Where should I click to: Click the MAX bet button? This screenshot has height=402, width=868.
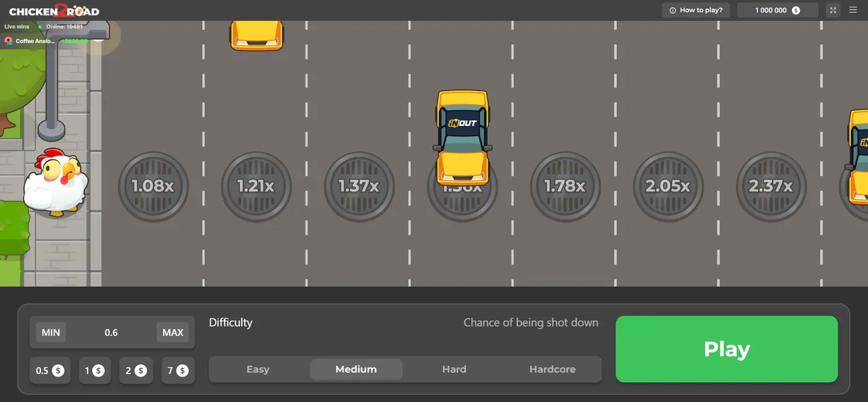click(x=173, y=332)
